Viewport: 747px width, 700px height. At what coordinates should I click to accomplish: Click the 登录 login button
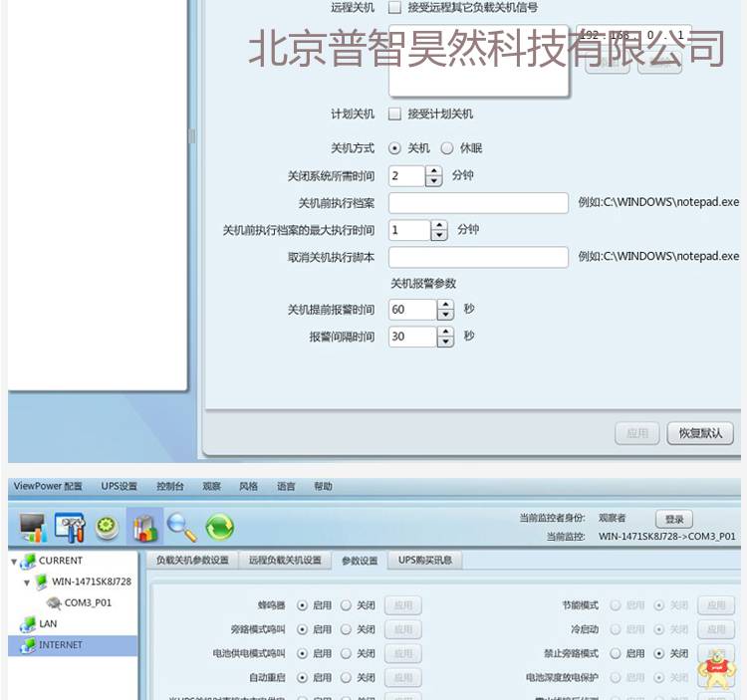(x=674, y=519)
